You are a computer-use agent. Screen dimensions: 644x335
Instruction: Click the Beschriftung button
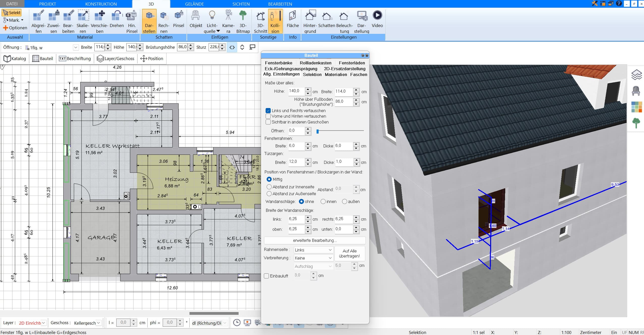tap(75, 59)
